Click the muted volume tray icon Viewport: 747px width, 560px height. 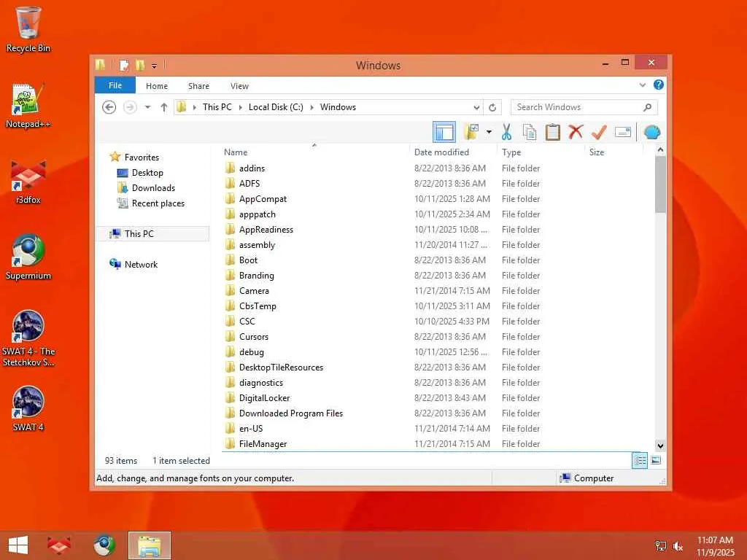point(678,546)
